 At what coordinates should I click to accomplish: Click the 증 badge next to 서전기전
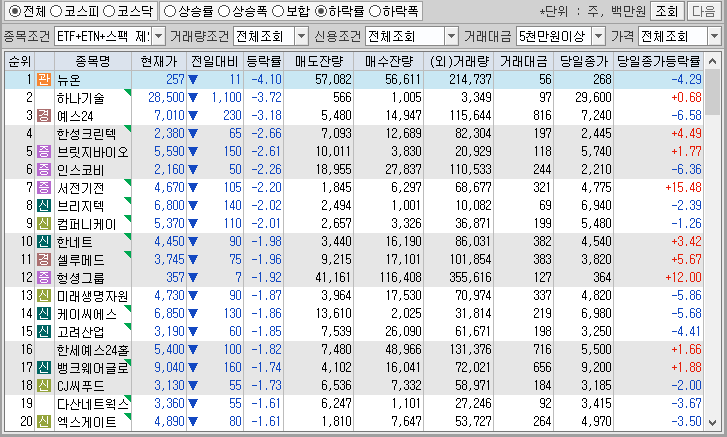click(x=44, y=188)
